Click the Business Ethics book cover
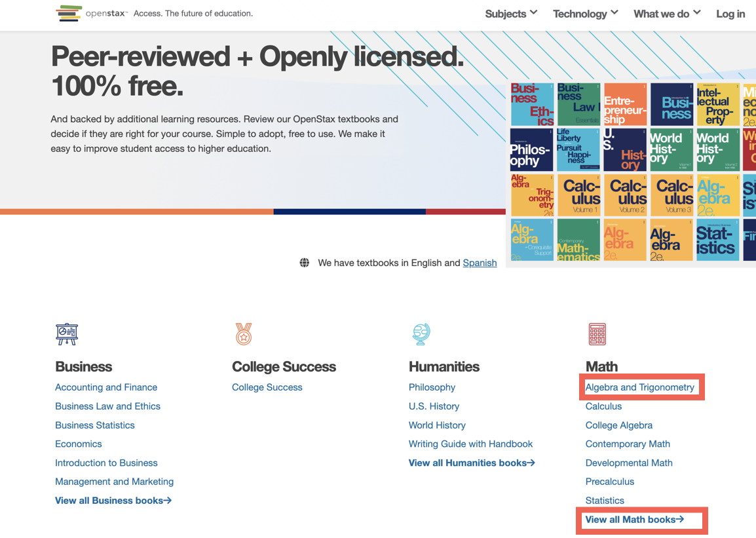The width and height of the screenshot is (756, 538). [x=533, y=104]
